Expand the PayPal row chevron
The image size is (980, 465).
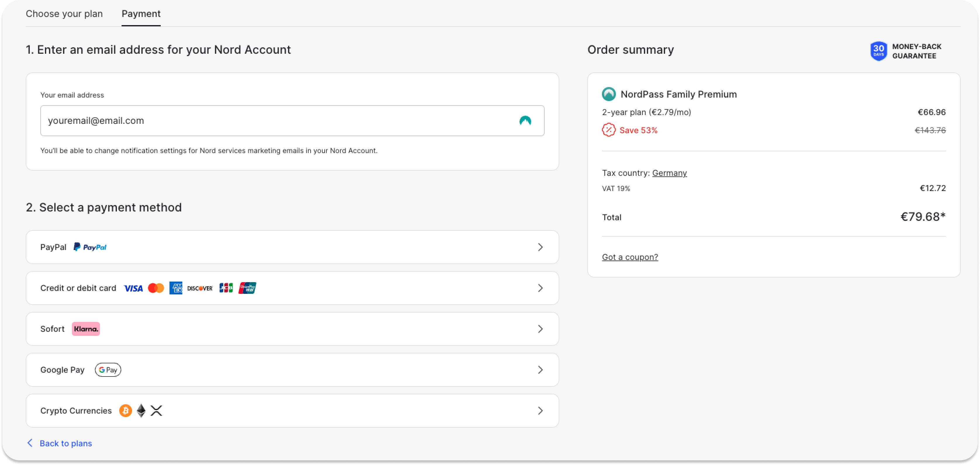tap(540, 247)
